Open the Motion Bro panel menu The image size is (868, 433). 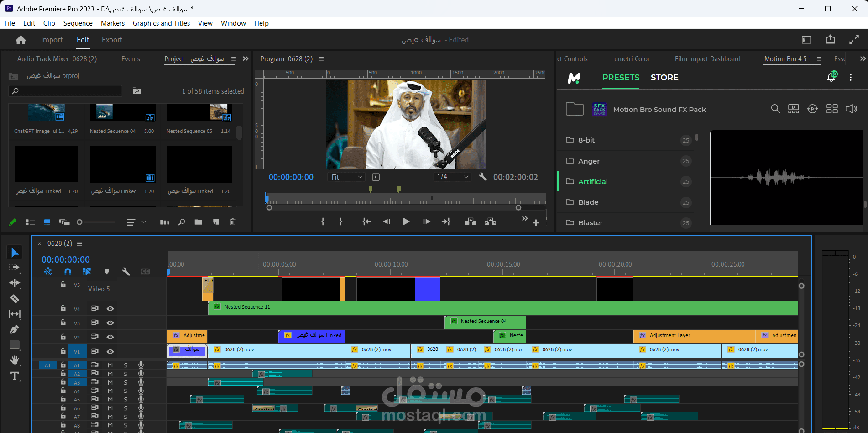[819, 59]
